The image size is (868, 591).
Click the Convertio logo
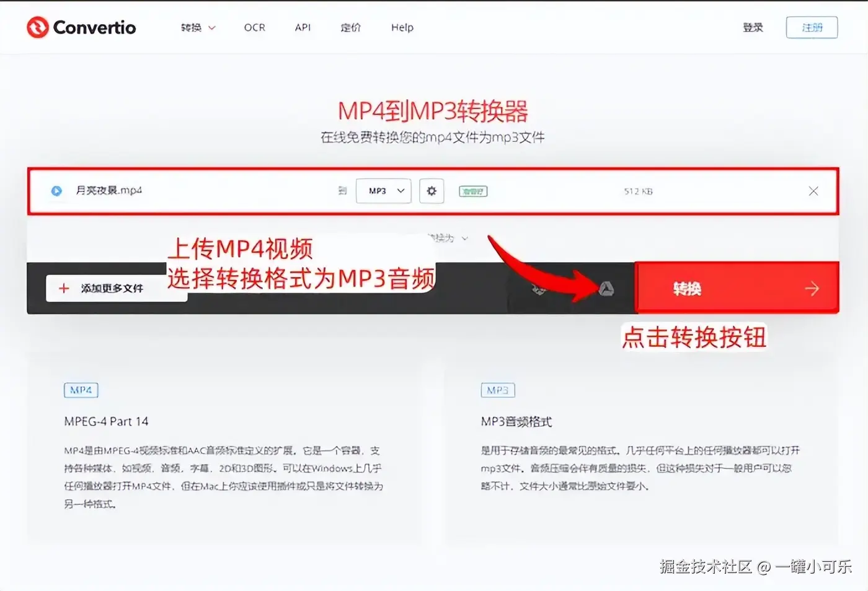point(81,27)
